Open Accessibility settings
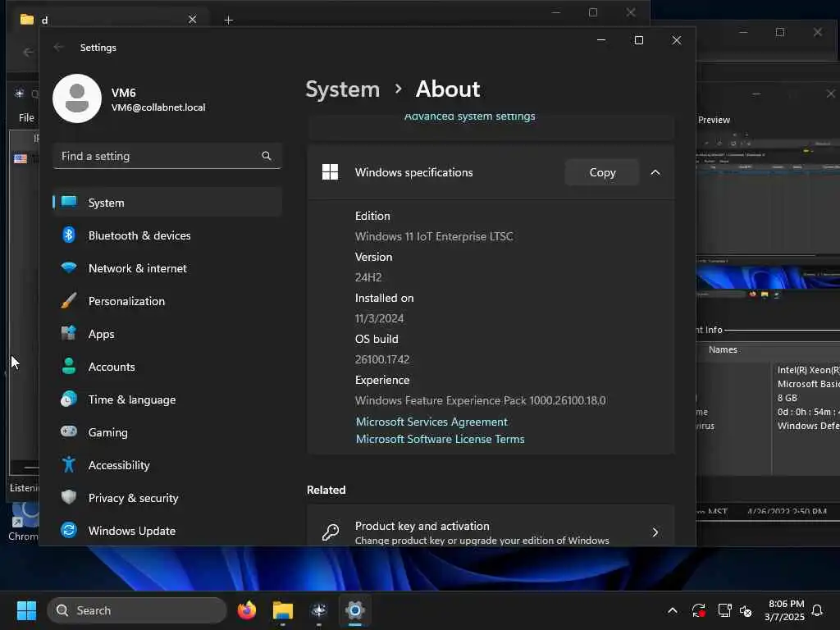840x630 pixels. point(167,465)
